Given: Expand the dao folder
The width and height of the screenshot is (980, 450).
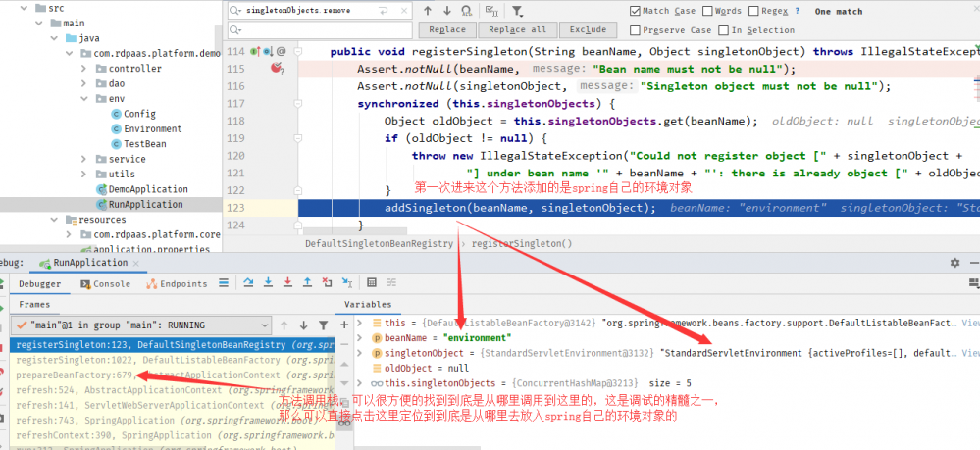Looking at the screenshot, I should point(83,83).
